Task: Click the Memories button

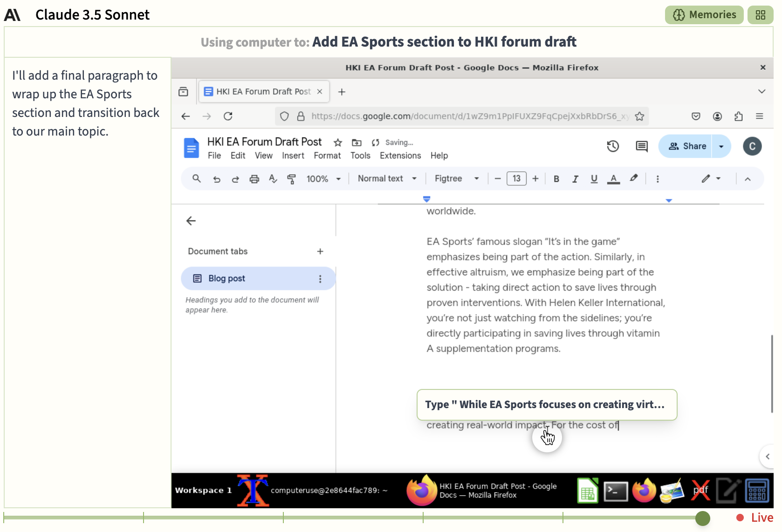Action: [x=704, y=15]
